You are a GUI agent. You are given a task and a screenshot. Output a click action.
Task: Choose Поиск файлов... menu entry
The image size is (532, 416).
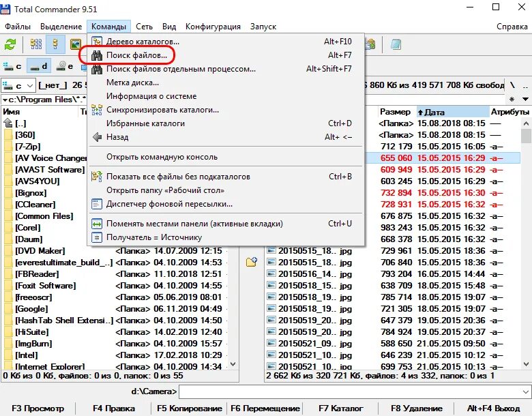point(226,55)
